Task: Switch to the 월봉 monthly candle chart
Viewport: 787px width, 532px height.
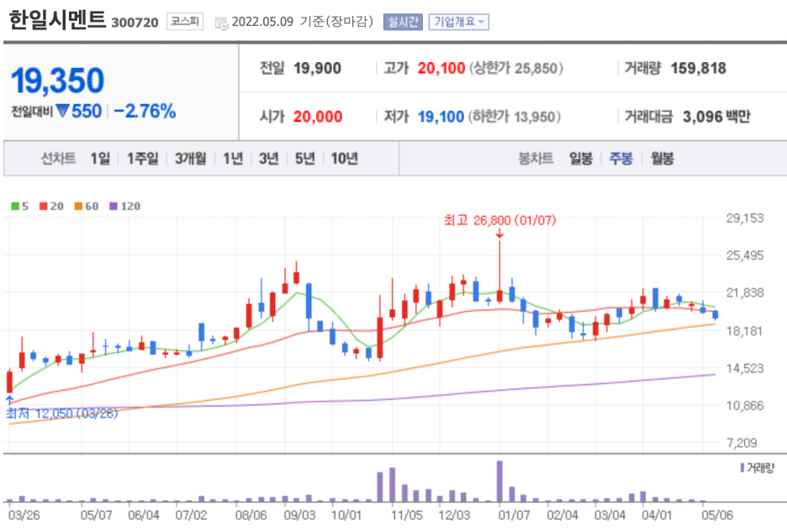Action: (662, 159)
